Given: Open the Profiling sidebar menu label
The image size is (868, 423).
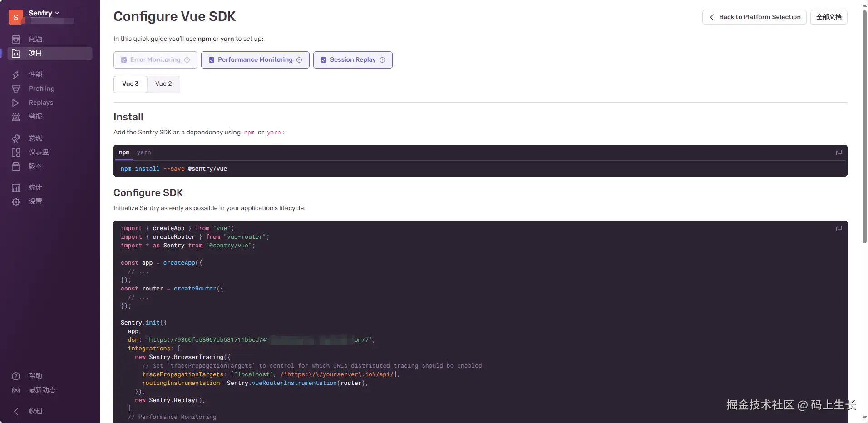Looking at the screenshot, I should [x=41, y=89].
